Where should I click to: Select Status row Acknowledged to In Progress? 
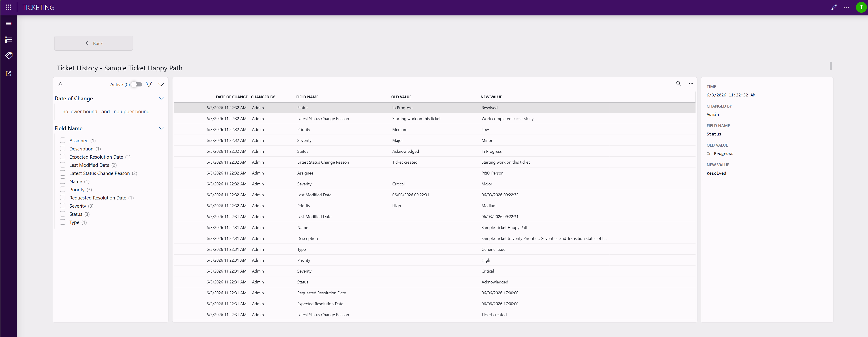(435, 151)
